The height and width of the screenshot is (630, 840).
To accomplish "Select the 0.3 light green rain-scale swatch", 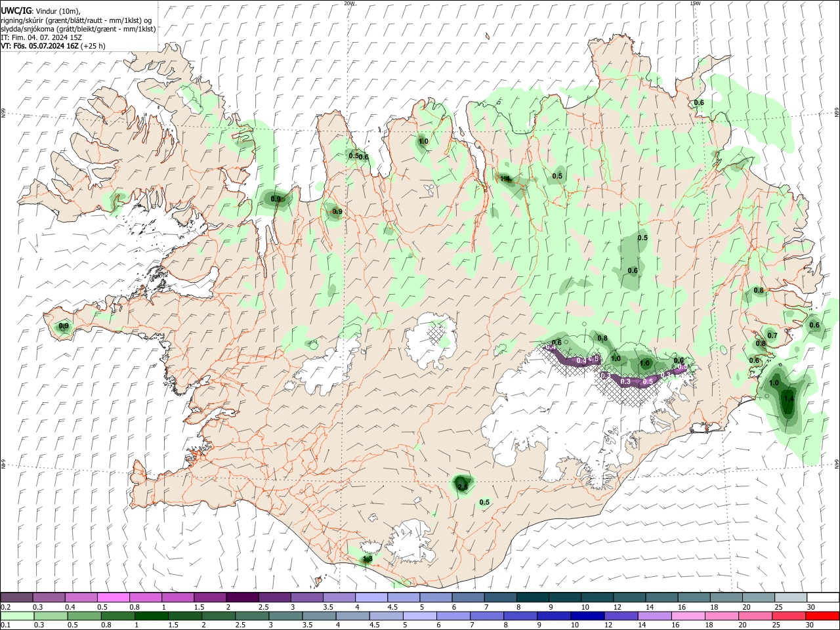I will (x=51, y=616).
